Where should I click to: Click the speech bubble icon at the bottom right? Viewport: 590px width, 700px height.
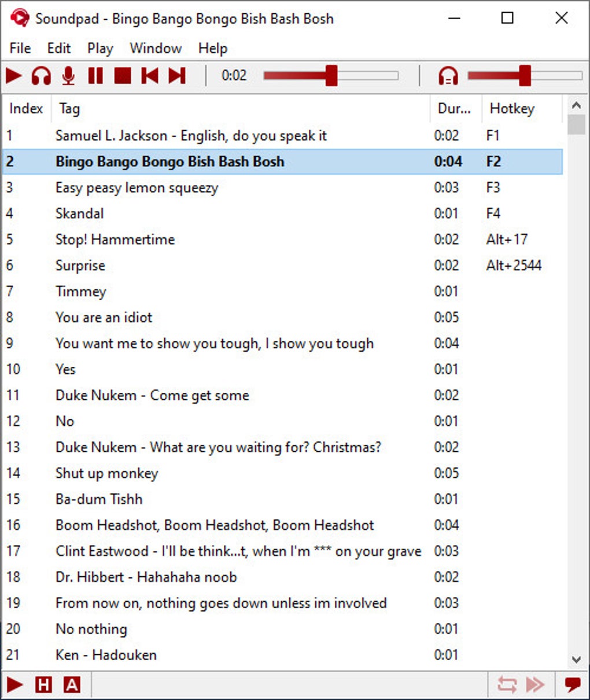point(573,685)
